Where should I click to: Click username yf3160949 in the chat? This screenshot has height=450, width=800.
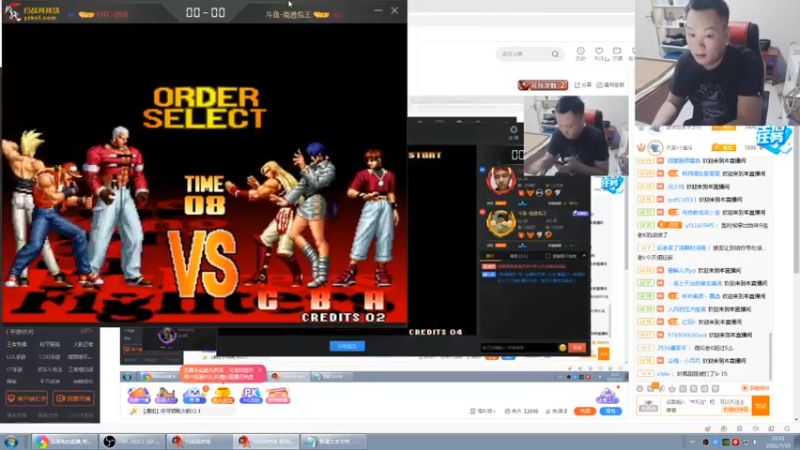pyautogui.click(x=699, y=225)
